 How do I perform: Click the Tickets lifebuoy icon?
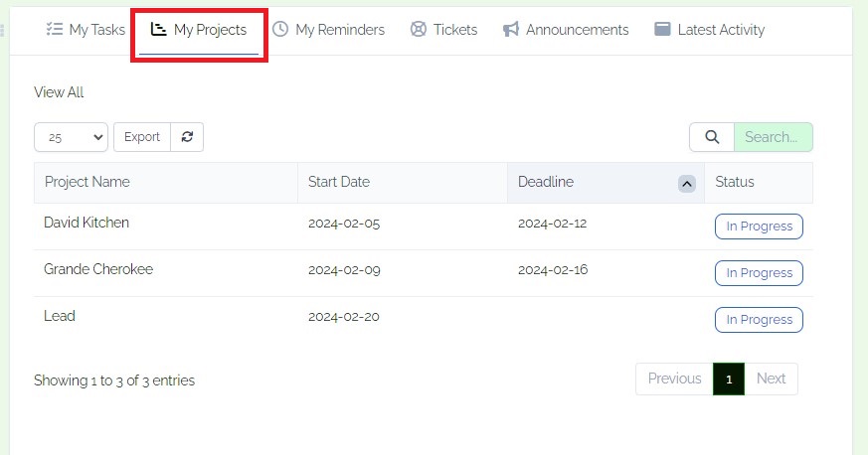tap(419, 29)
